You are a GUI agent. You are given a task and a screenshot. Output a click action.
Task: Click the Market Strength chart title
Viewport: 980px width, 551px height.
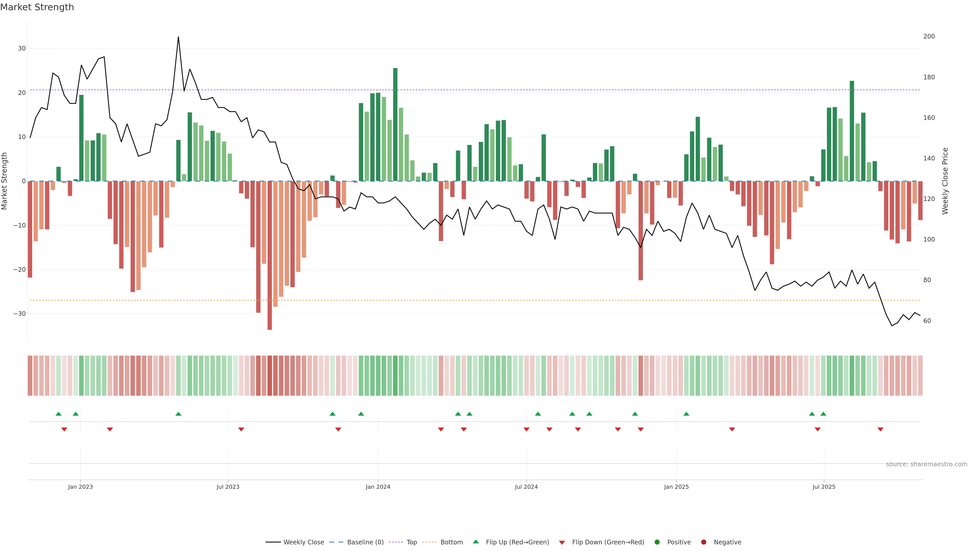point(37,7)
